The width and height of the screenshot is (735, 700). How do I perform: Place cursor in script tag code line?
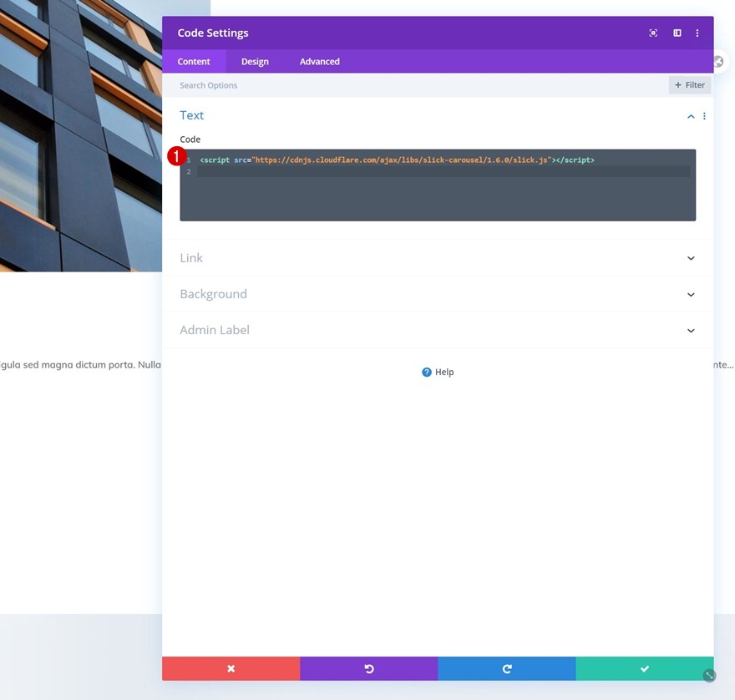[x=397, y=160]
